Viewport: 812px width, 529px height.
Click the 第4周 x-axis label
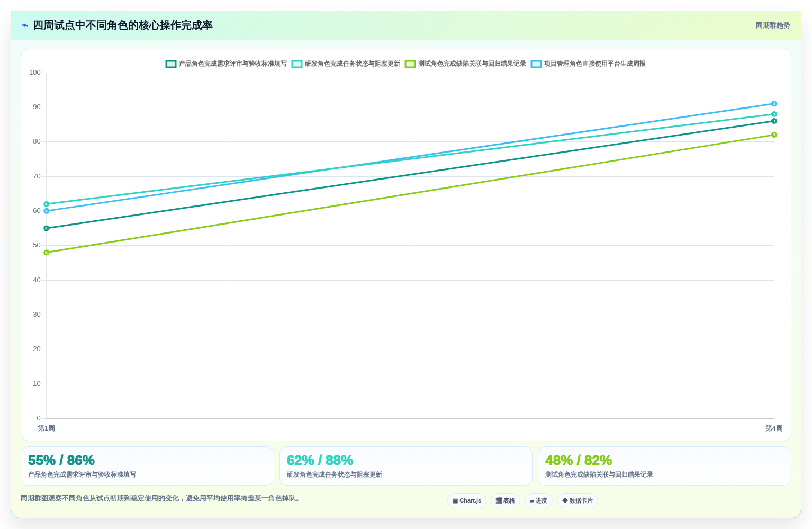(774, 428)
